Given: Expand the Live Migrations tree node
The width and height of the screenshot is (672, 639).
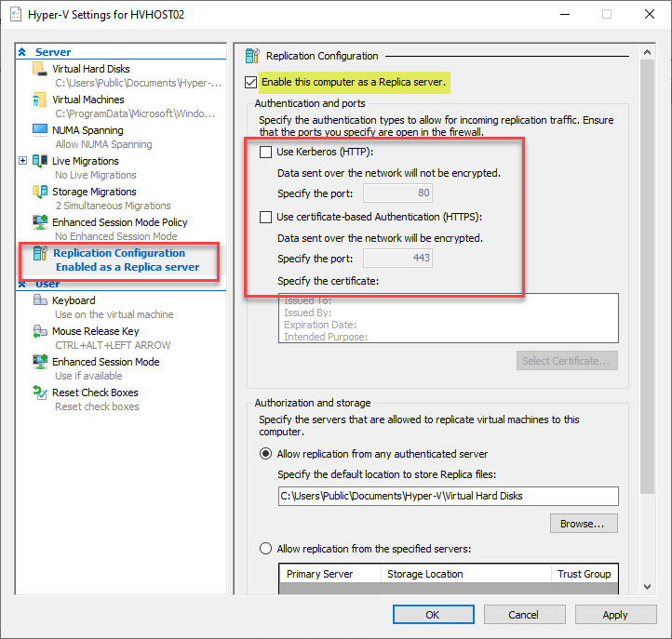Looking at the screenshot, I should click(22, 161).
